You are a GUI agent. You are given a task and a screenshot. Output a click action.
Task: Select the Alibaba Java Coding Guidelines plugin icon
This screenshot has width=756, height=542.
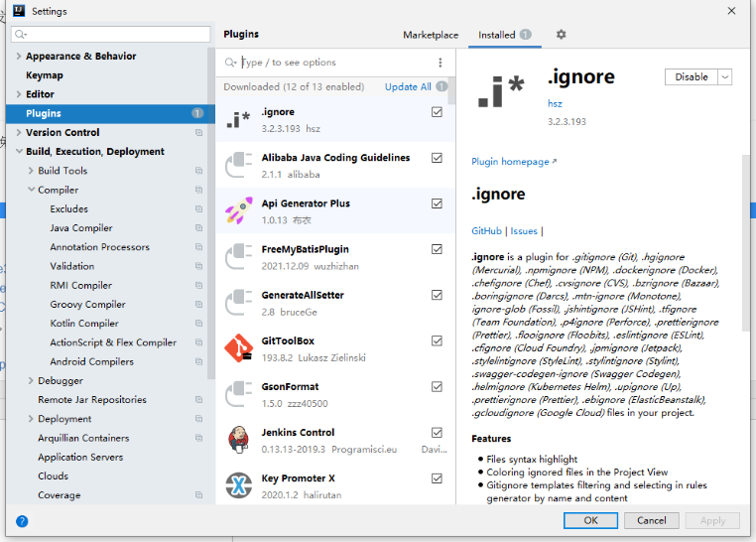238,165
